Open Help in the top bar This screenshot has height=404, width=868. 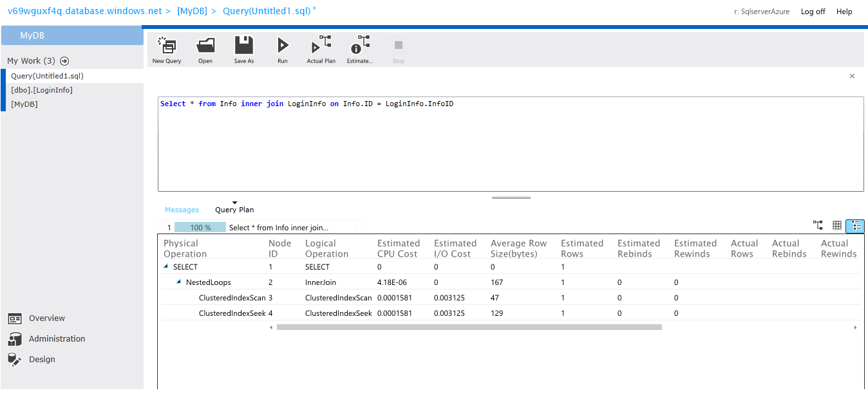[844, 11]
